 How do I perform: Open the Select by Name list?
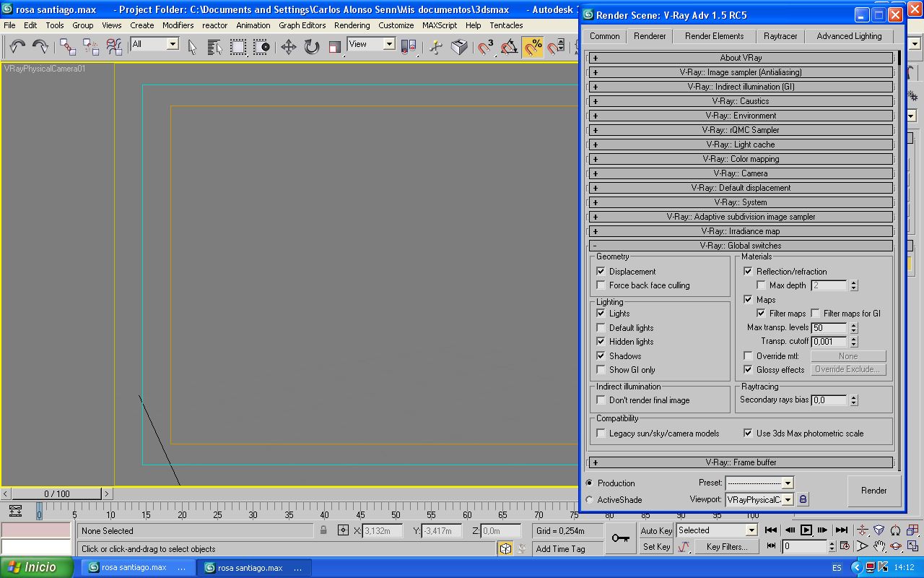(x=215, y=47)
